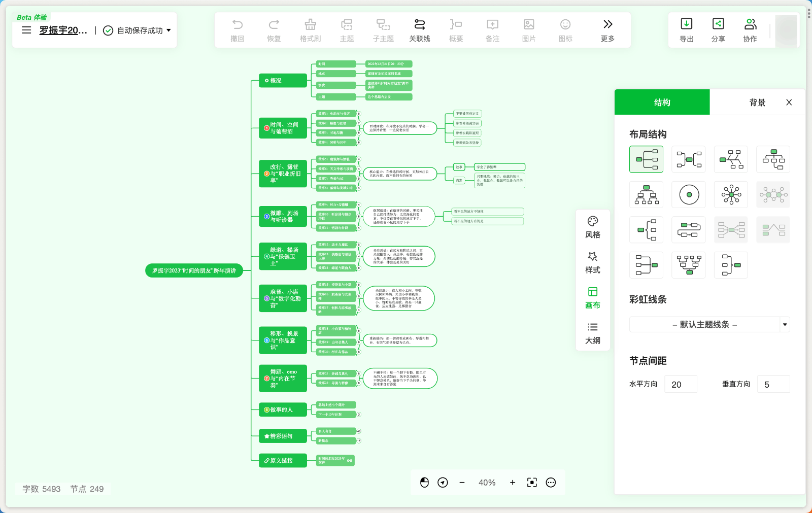Expand the 自动保存成功 save status dropdown
The image size is (812, 513).
(x=168, y=30)
